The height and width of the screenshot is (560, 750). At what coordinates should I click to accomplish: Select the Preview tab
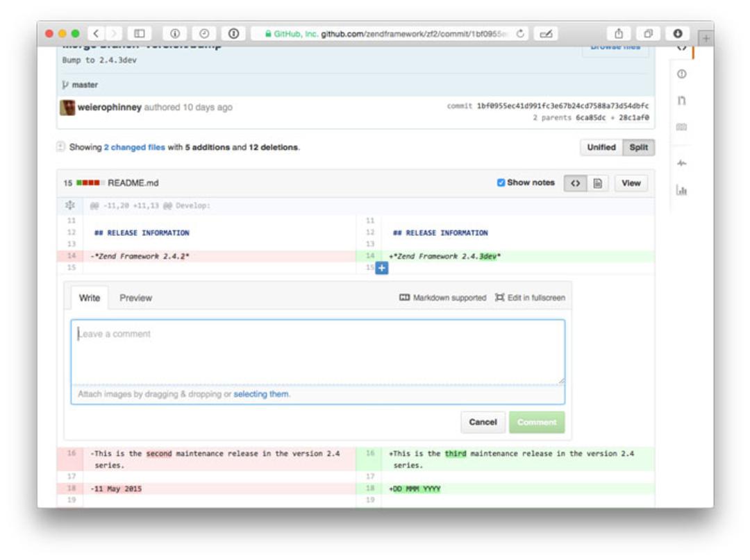(136, 298)
